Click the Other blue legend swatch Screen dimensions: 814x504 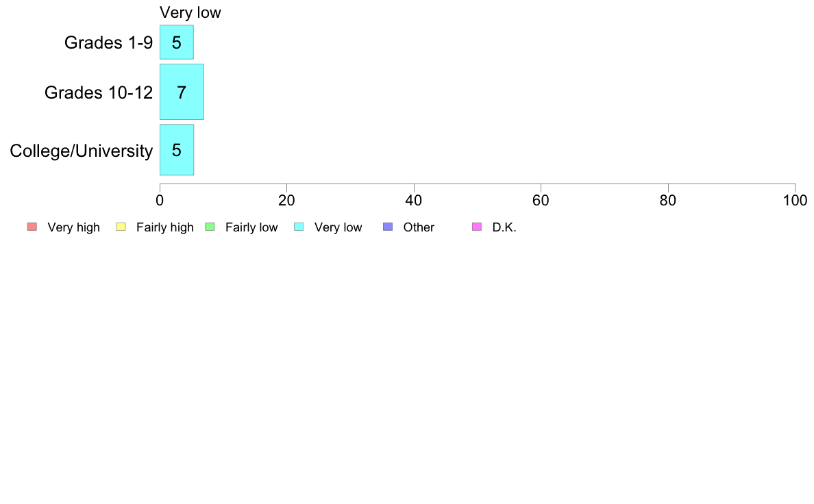388,227
